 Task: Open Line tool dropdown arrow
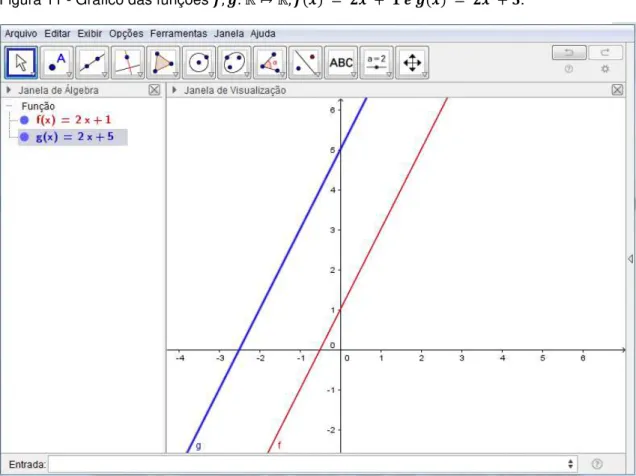point(105,75)
